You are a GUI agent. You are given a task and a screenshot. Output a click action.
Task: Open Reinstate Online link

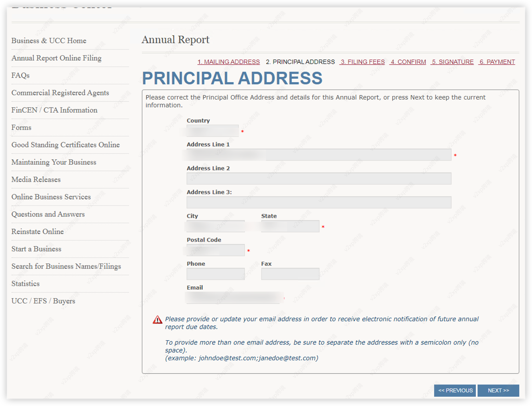(x=38, y=232)
